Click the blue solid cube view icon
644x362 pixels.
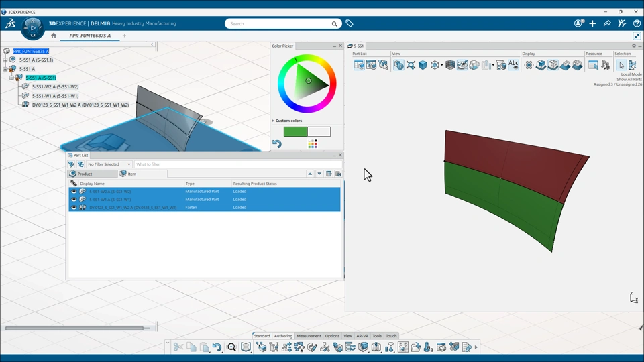tap(423, 65)
